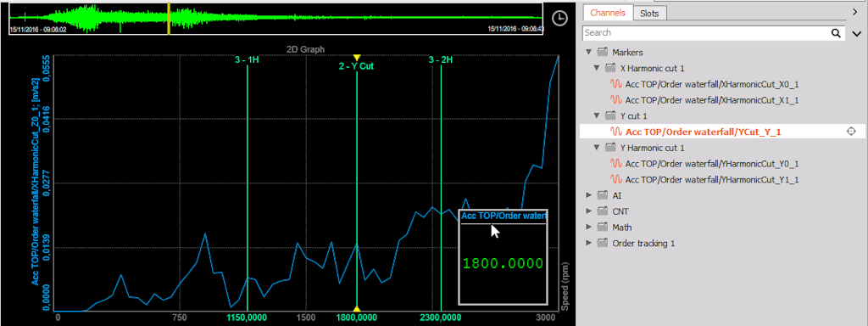Viewport: 868px width, 326px height.
Task: Click the 2 - Y Cut marker handle
Action: (x=357, y=58)
